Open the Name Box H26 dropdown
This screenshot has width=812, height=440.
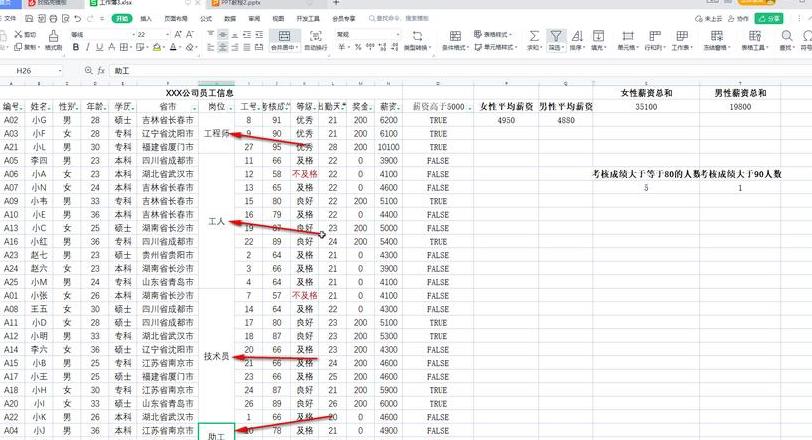point(60,70)
